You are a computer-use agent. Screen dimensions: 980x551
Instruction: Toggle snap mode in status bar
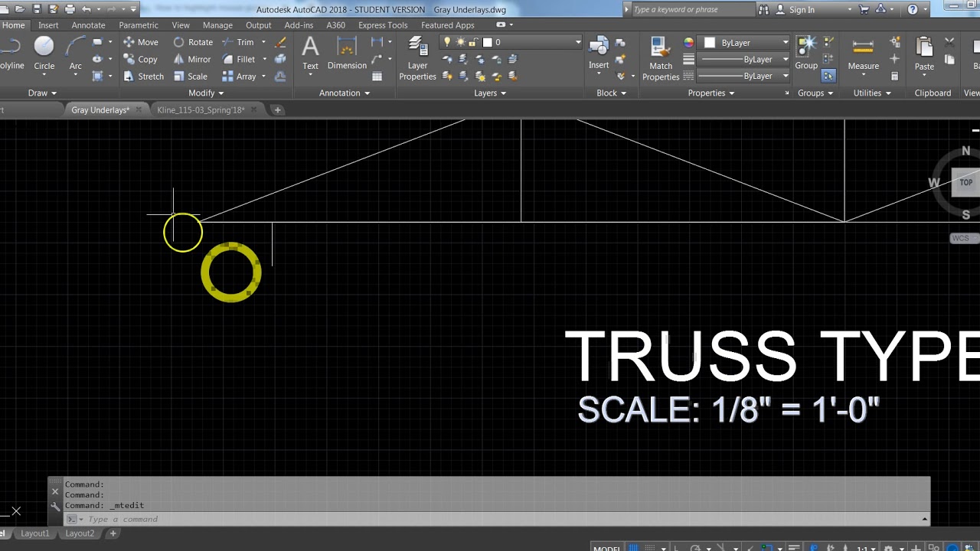point(652,549)
